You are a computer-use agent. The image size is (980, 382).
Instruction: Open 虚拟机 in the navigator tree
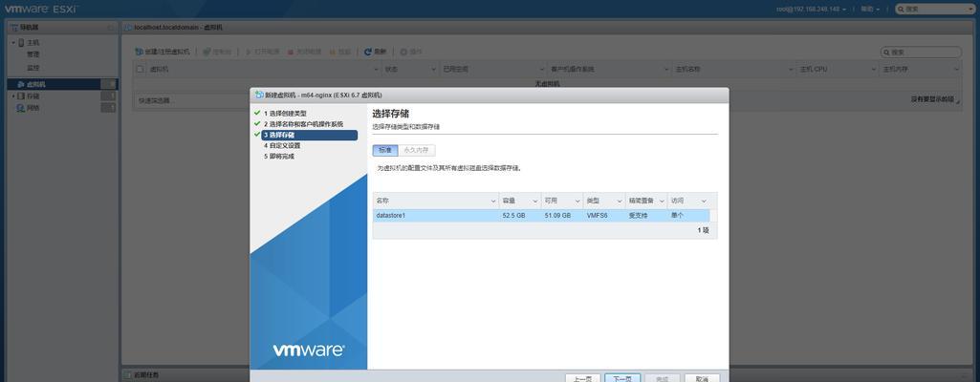click(x=35, y=84)
